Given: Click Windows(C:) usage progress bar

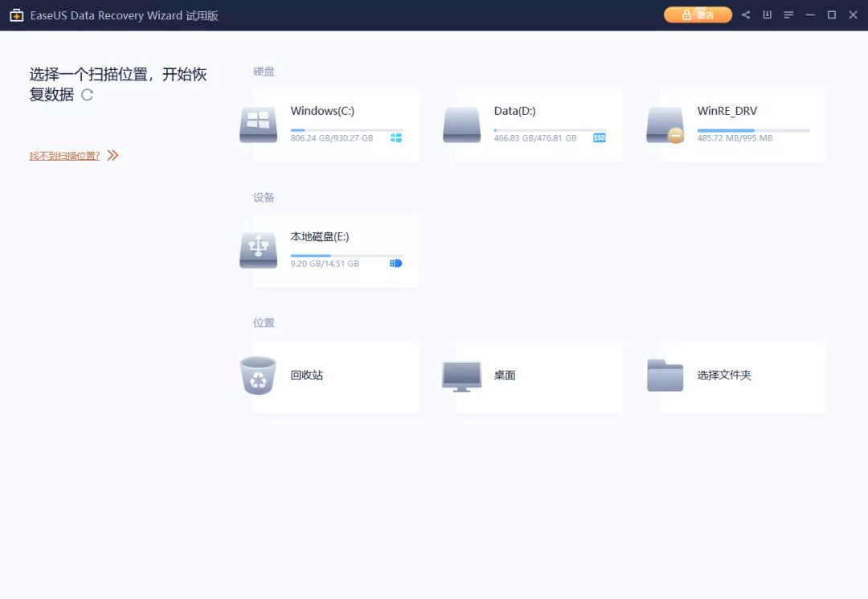Looking at the screenshot, I should [x=346, y=130].
